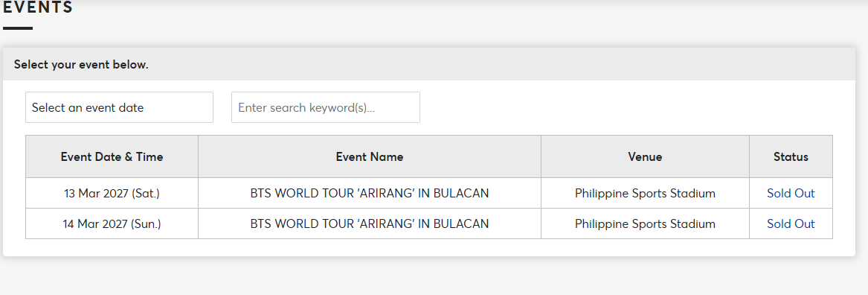Click Sold Out link for 13 Mar show
Image resolution: width=868 pixels, height=295 pixels.
click(791, 194)
